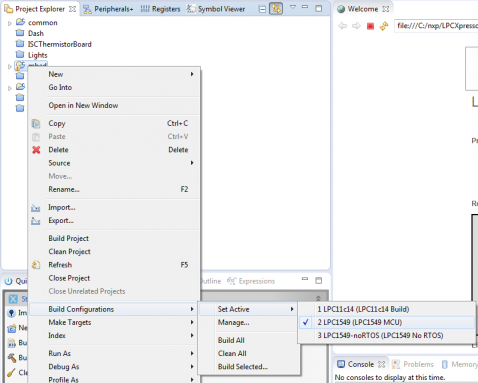Open the Run As submenu
The width and height of the screenshot is (478, 383).
pyautogui.click(x=115, y=353)
